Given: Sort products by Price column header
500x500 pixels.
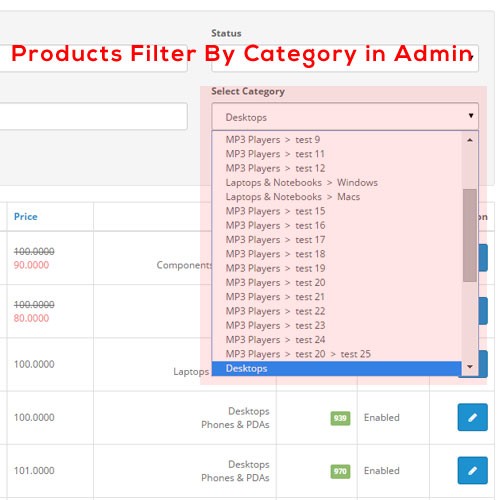Looking at the screenshot, I should click(26, 217).
